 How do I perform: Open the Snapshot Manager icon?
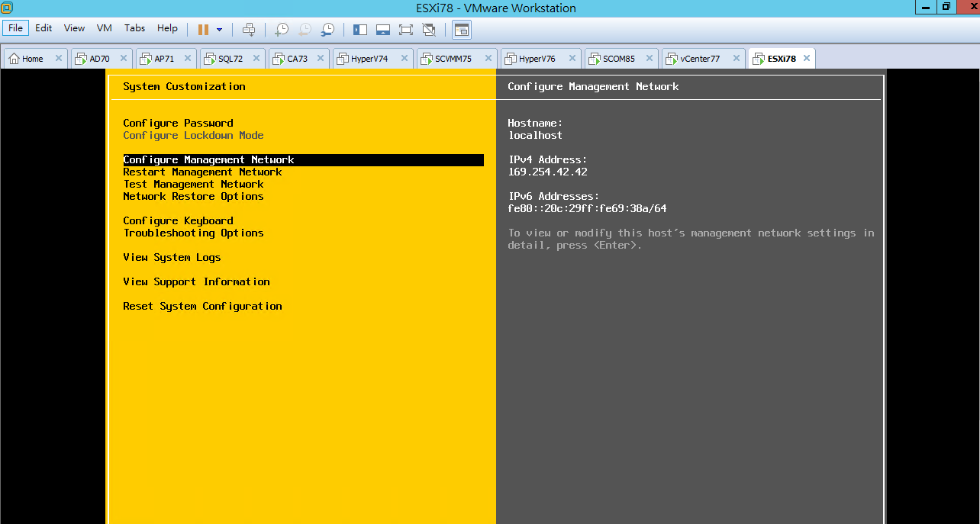tap(327, 30)
